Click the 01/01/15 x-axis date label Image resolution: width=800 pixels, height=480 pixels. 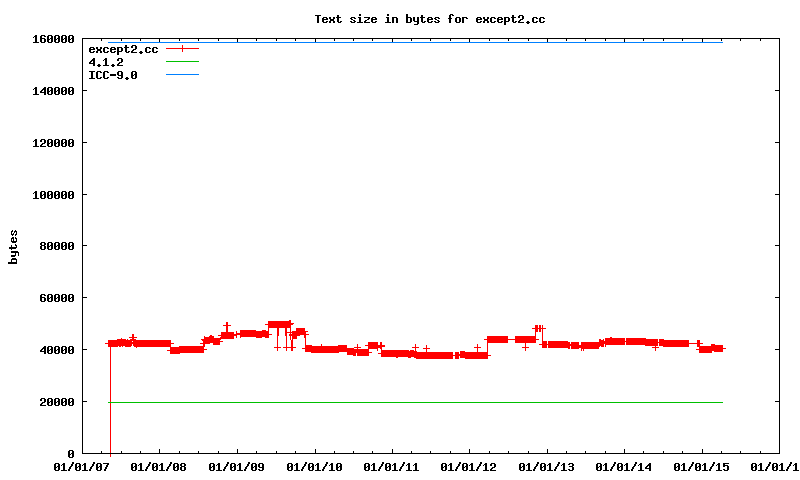click(702, 467)
